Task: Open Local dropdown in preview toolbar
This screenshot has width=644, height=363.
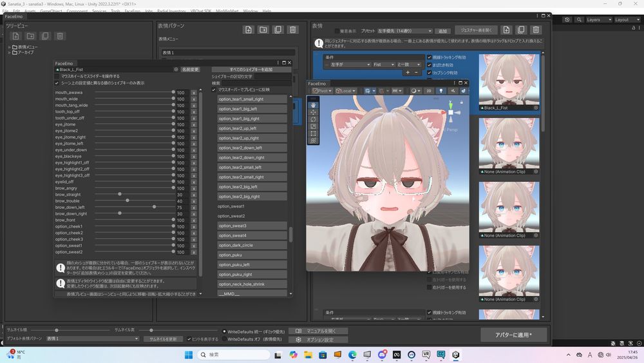Action: (x=346, y=91)
